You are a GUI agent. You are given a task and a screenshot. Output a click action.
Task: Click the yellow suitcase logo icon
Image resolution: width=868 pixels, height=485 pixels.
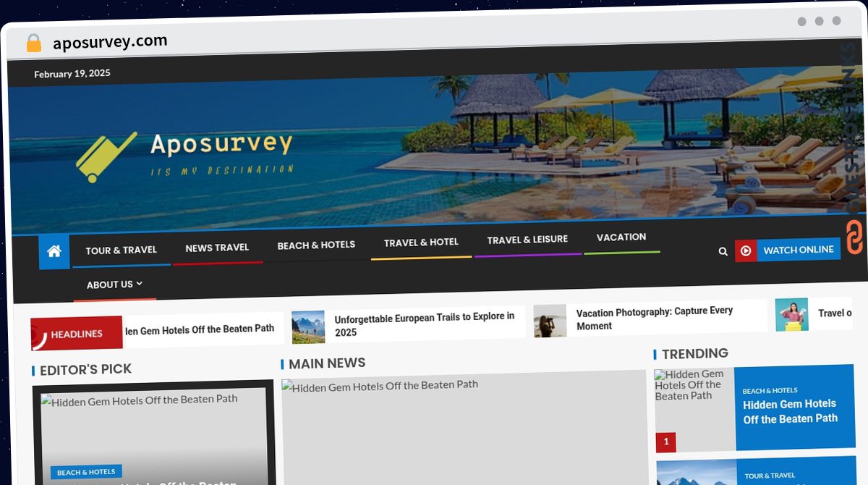(x=105, y=156)
